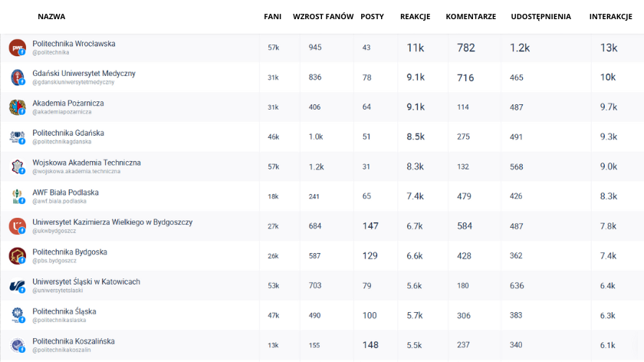Click Politechnika Gdańska logo icon

point(17,137)
